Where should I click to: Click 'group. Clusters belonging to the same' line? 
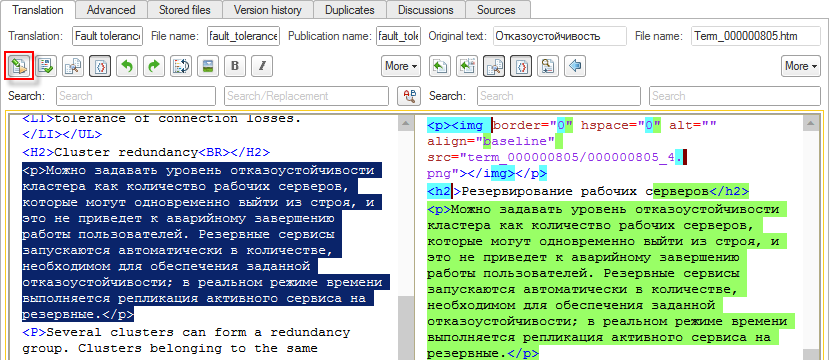click(169, 348)
